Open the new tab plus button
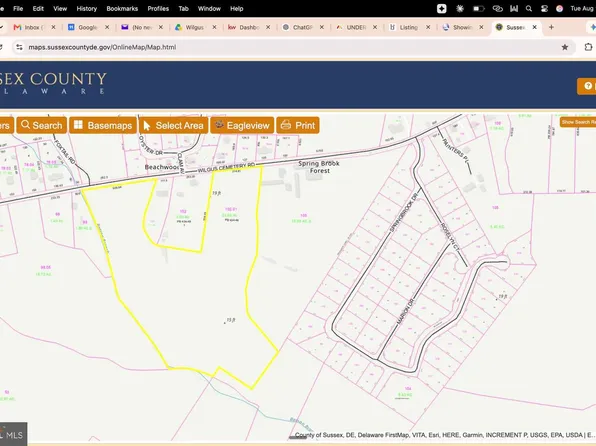Screen dimensions: 596x446 (551, 27)
